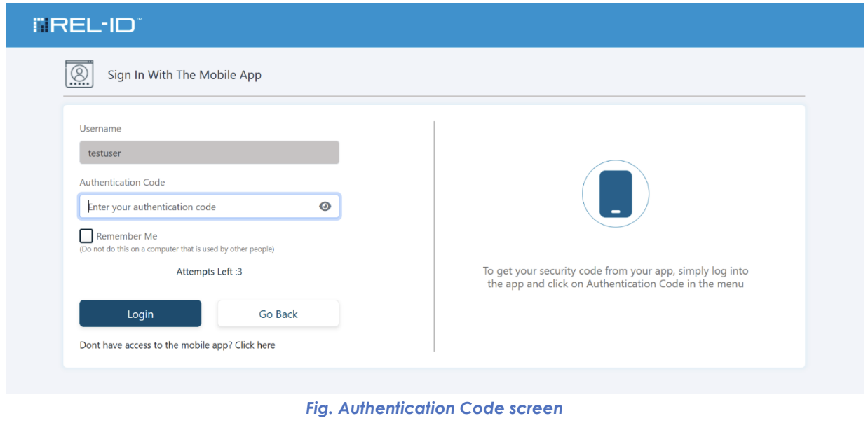
Task: Click the 'Fig. Authentication Code screen' caption
Action: tap(434, 408)
